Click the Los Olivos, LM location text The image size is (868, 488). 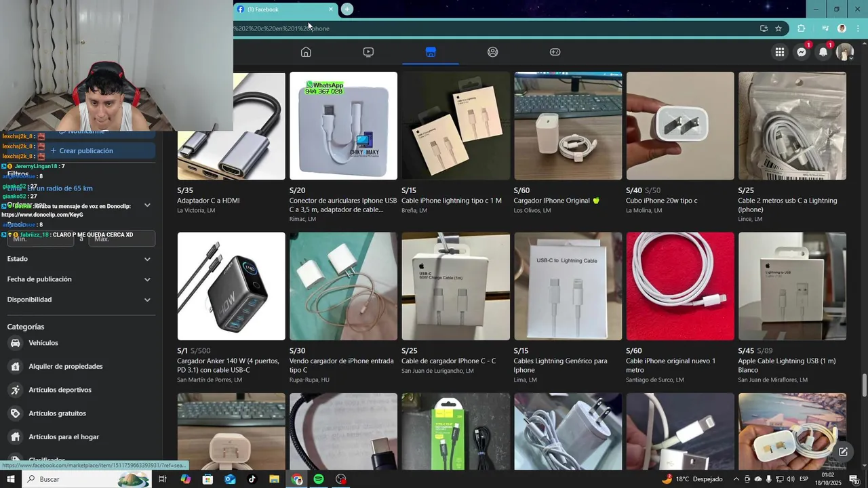[x=532, y=211]
